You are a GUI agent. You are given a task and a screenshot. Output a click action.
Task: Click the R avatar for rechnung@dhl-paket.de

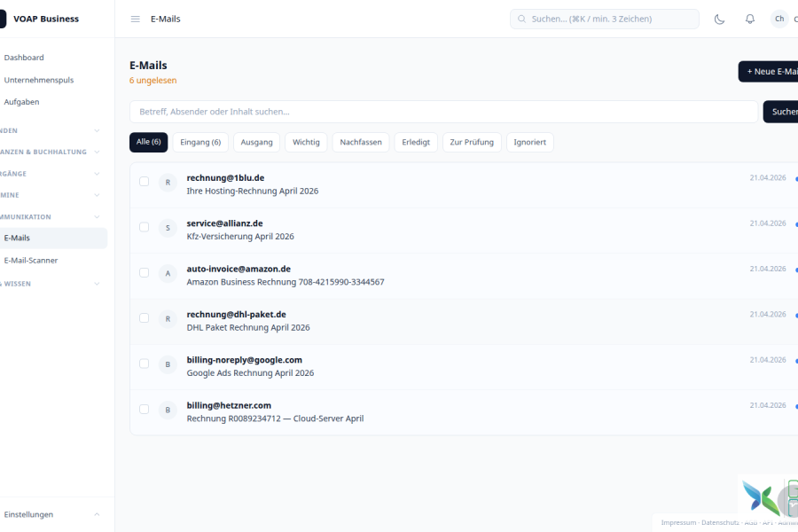(x=168, y=318)
